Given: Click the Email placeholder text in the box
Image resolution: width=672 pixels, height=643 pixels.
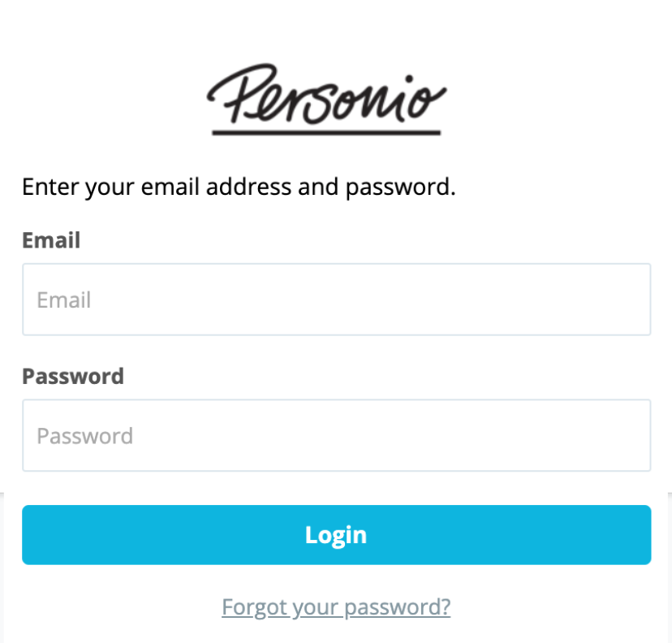Looking at the screenshot, I should click(x=64, y=300).
